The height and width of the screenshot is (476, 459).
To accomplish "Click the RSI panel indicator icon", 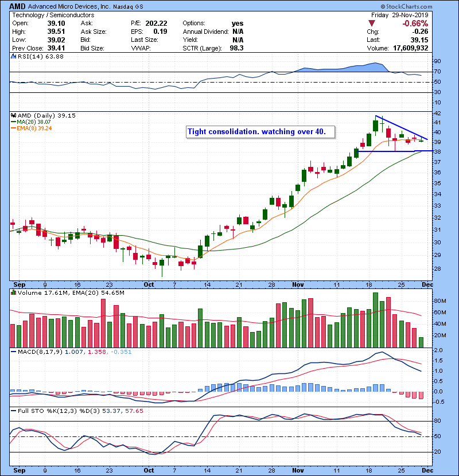I will pyautogui.click(x=13, y=56).
